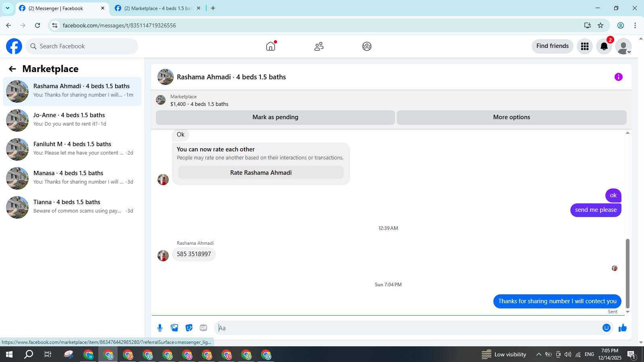Open notifications bell
The image size is (644, 362).
point(604,46)
